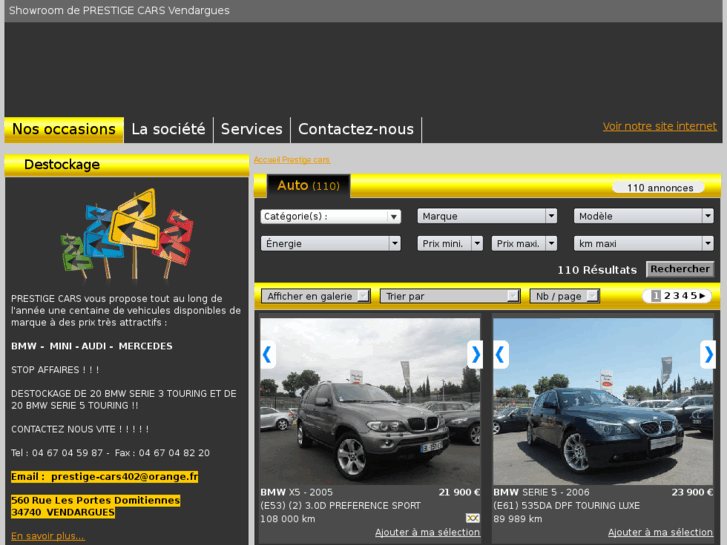The height and width of the screenshot is (545, 727).
Task: Go to results page 3
Action: [676, 296]
